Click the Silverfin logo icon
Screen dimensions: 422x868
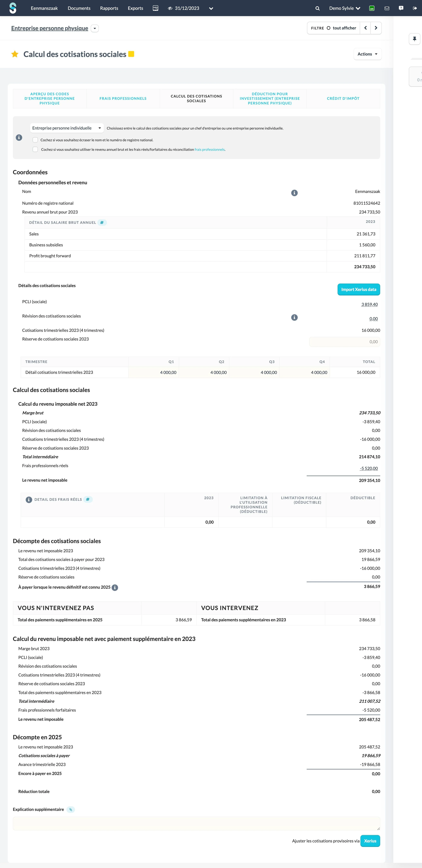tap(13, 8)
